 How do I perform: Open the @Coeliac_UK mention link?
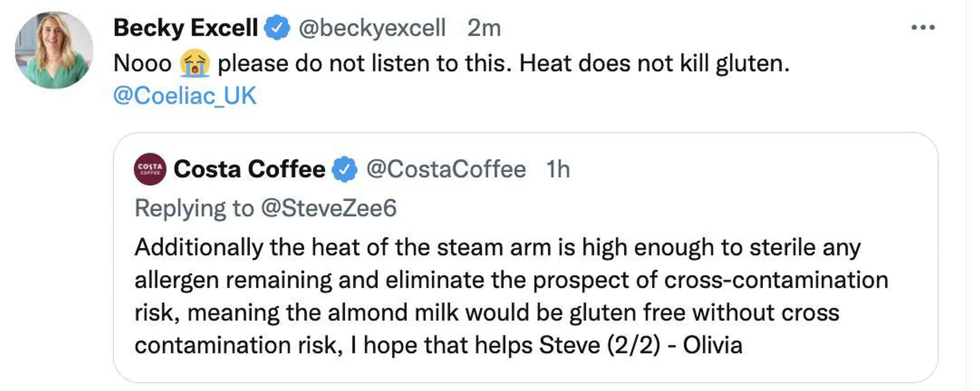185,95
